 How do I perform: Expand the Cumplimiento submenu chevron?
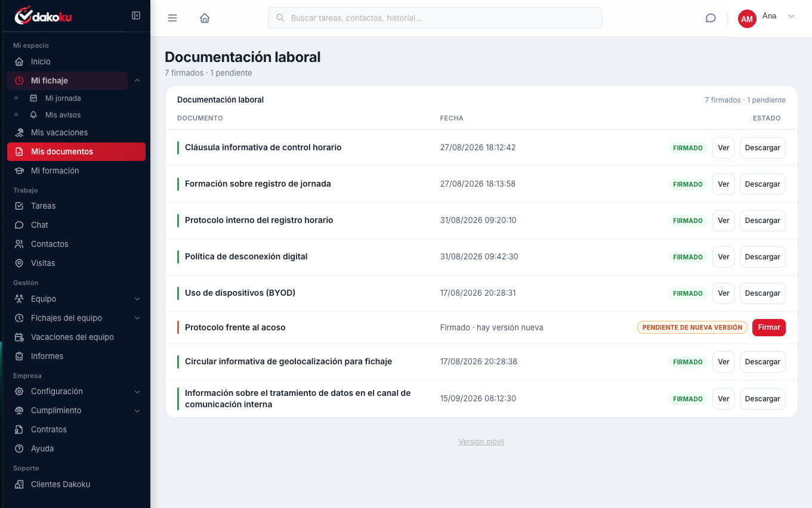[137, 410]
